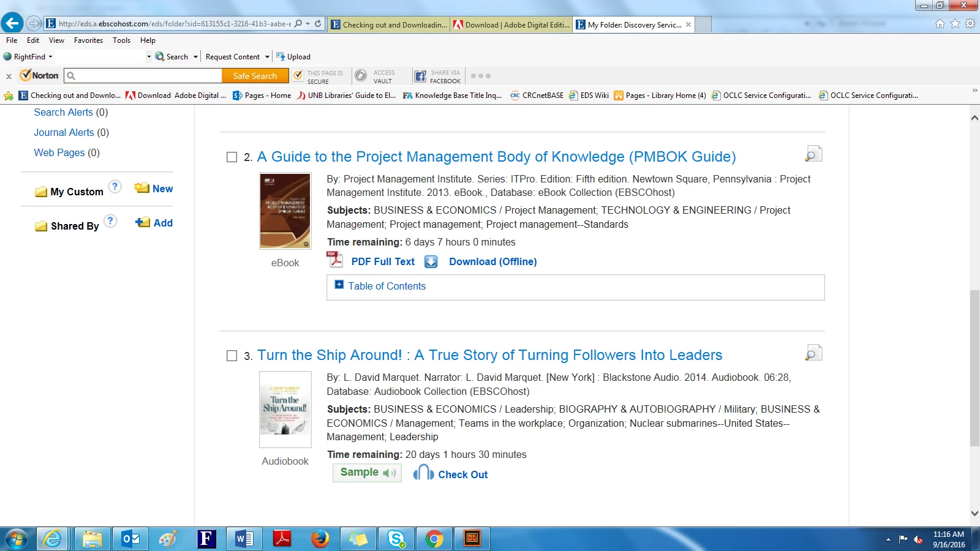Screen dimensions: 980x551
Task: Open Outlook from the taskbar
Action: (x=130, y=539)
